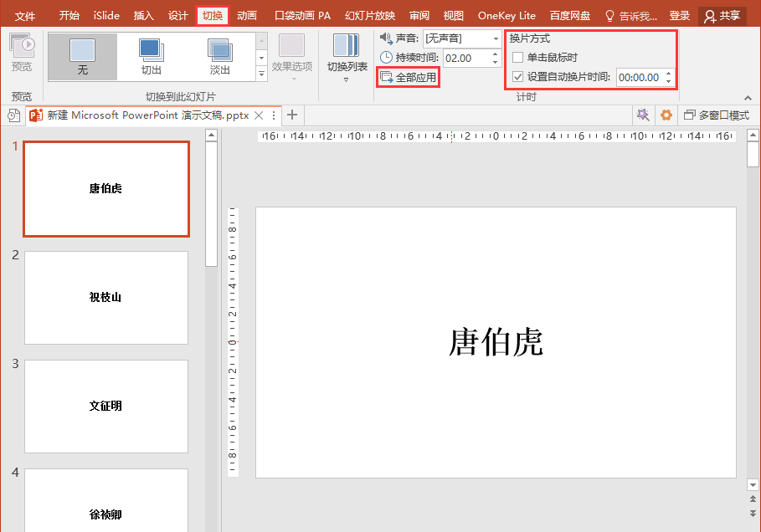Click the 共享 share button
Screen dimensions: 761x532
click(x=722, y=16)
